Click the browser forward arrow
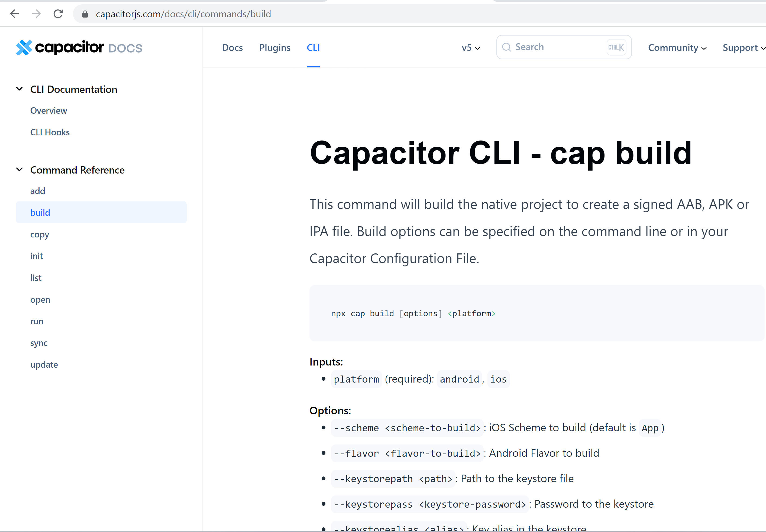Viewport: 766px width, 532px height. tap(36, 14)
